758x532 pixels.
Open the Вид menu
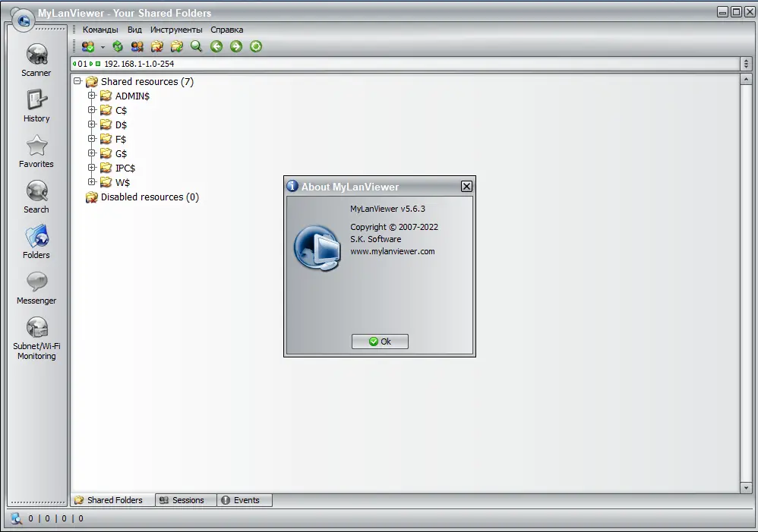pyautogui.click(x=134, y=30)
